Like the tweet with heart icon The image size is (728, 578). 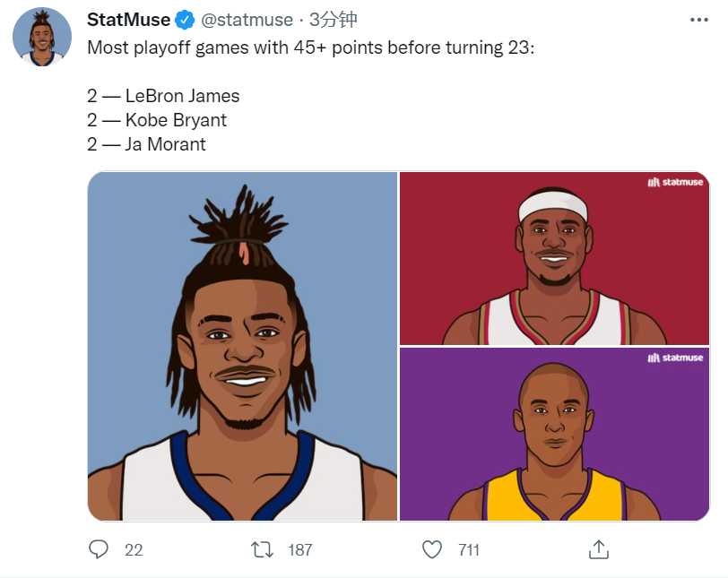click(432, 549)
